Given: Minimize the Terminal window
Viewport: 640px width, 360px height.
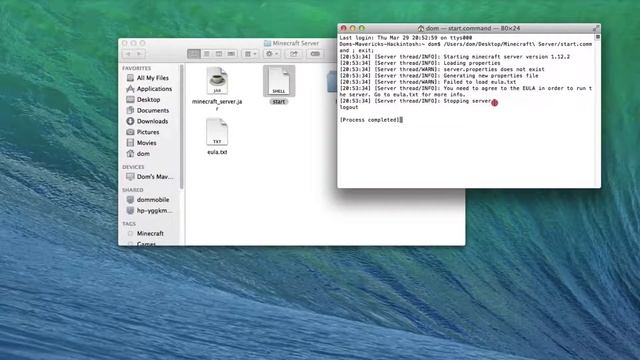Looking at the screenshot, I should tap(353, 28).
